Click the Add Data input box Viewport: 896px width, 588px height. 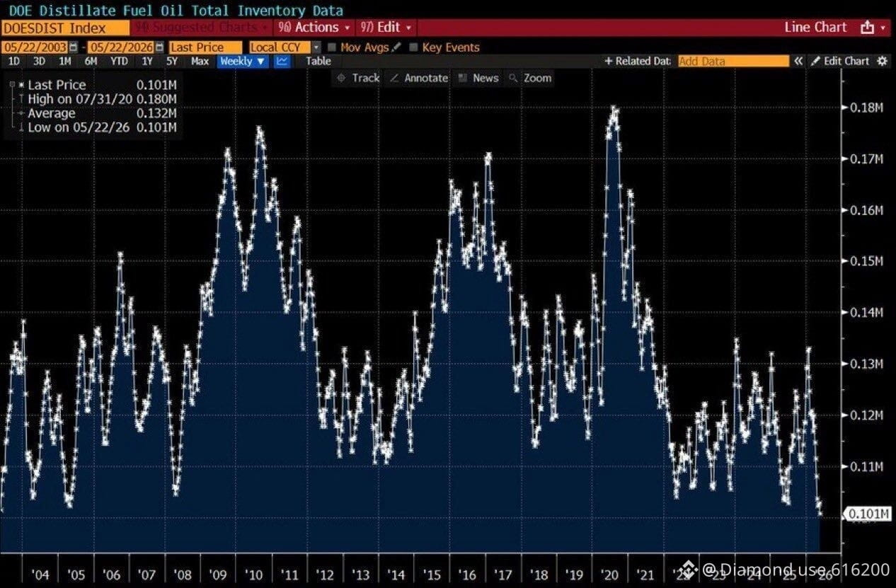733,61
